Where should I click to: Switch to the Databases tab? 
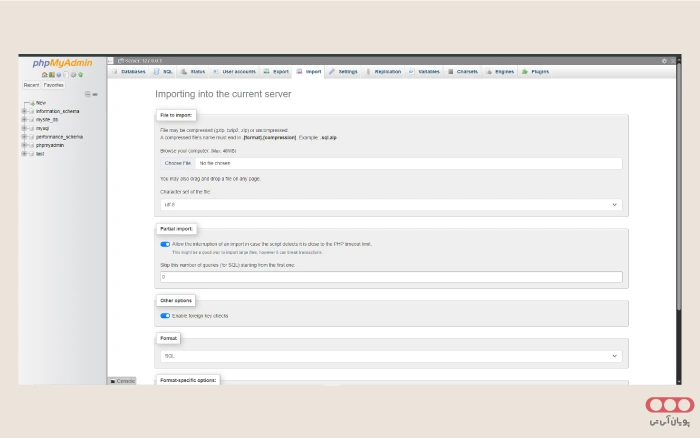pyautogui.click(x=129, y=71)
